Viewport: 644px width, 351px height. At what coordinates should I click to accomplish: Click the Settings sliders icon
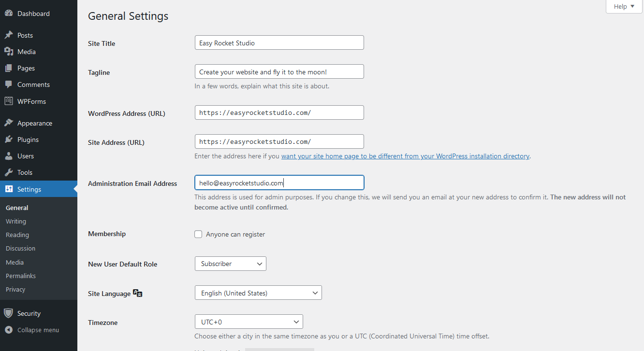click(x=9, y=189)
